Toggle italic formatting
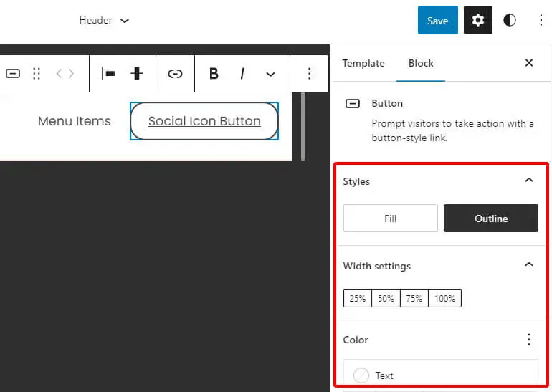The image size is (552, 392). click(x=242, y=74)
